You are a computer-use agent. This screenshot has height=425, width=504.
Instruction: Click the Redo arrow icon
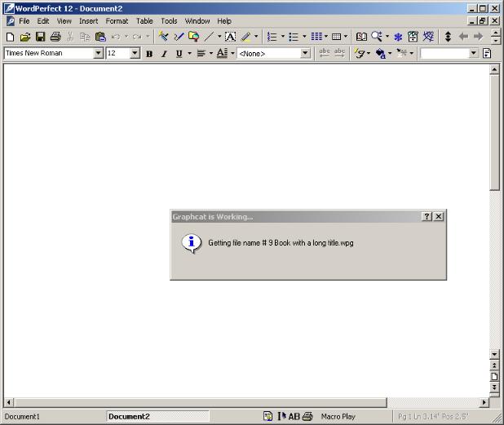137,37
